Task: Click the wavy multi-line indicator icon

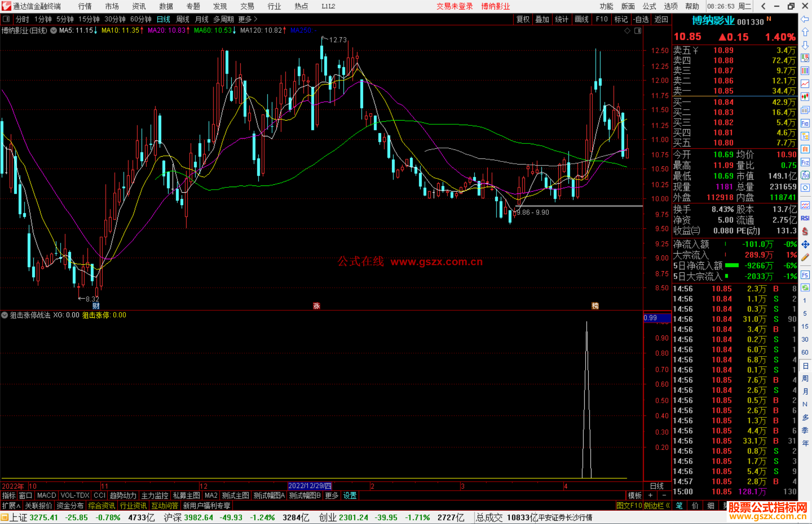Action: [x=805, y=205]
